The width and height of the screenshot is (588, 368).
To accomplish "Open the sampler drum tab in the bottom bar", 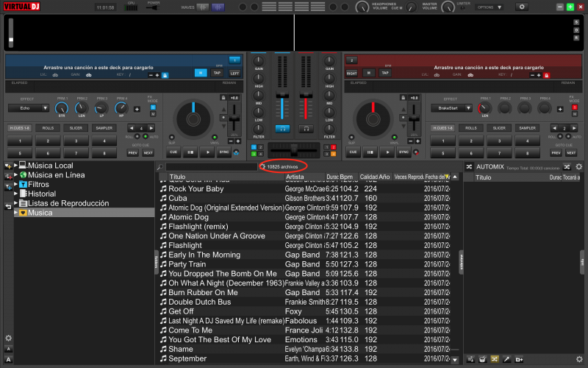I will coord(482,359).
